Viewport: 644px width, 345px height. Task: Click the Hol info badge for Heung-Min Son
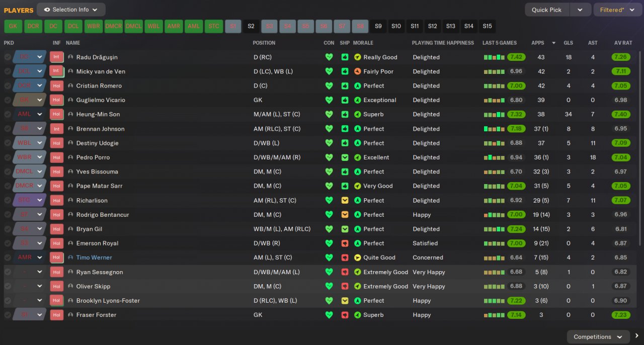(57, 114)
